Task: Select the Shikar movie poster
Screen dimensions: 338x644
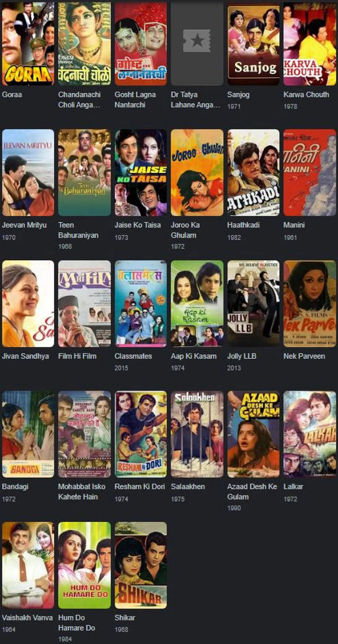Action: point(141,565)
